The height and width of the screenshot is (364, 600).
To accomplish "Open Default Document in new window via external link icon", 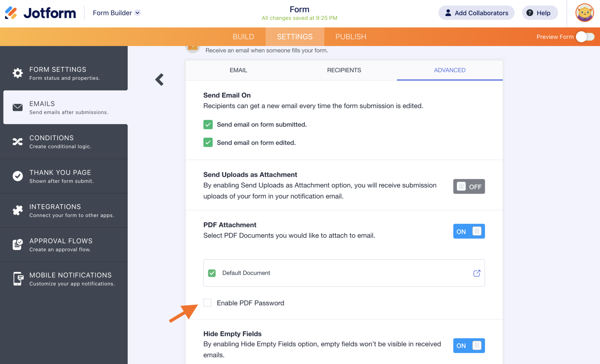I will (x=477, y=273).
